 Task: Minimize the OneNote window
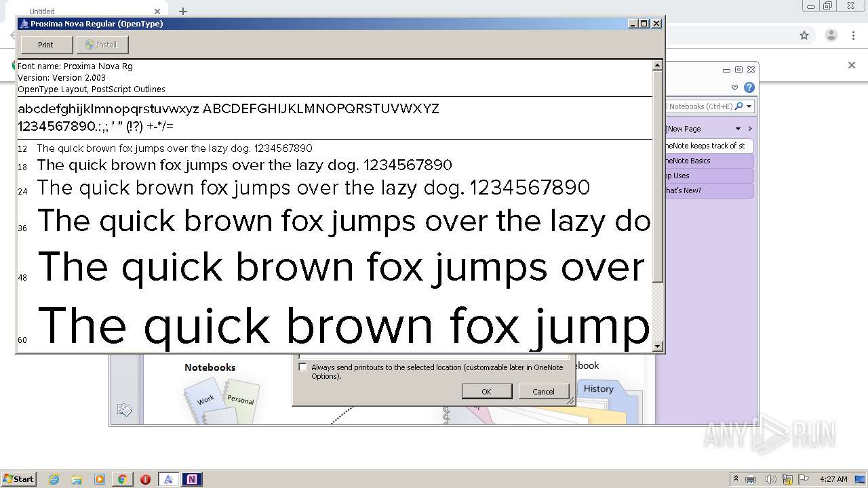click(x=726, y=69)
